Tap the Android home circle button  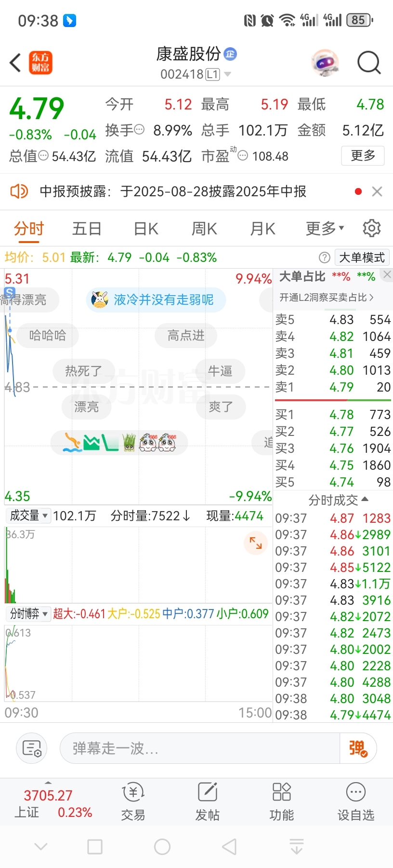point(162,847)
